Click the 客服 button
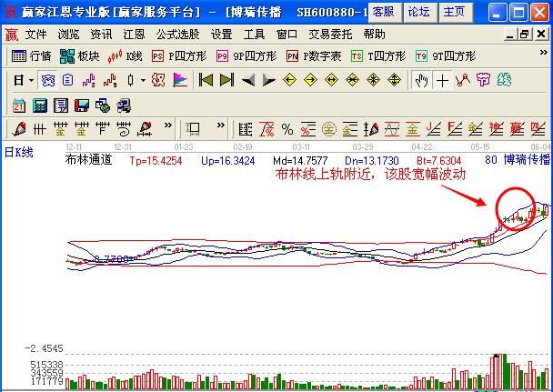This screenshot has height=392, width=553. point(384,12)
